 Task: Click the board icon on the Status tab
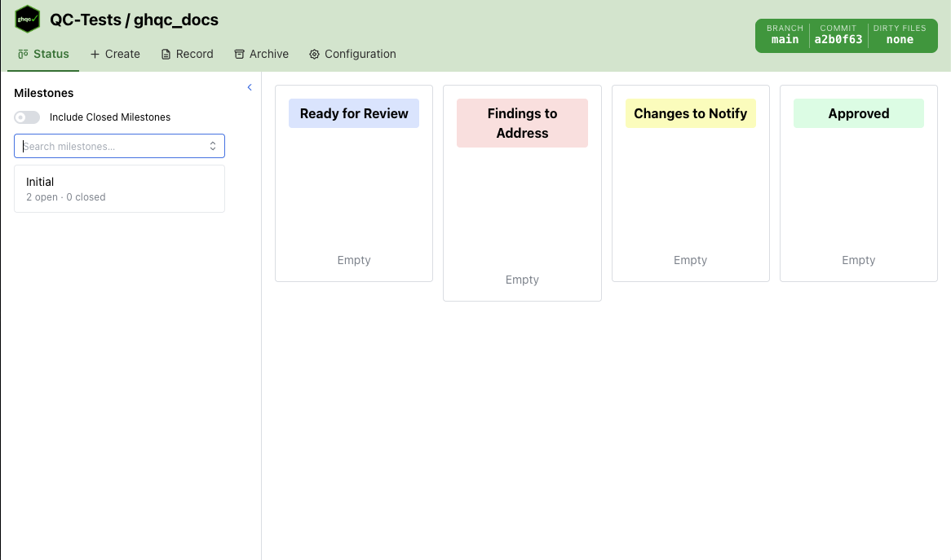24,54
